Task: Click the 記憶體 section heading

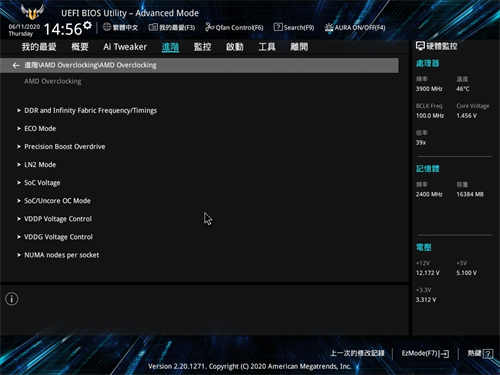Action: point(428,169)
